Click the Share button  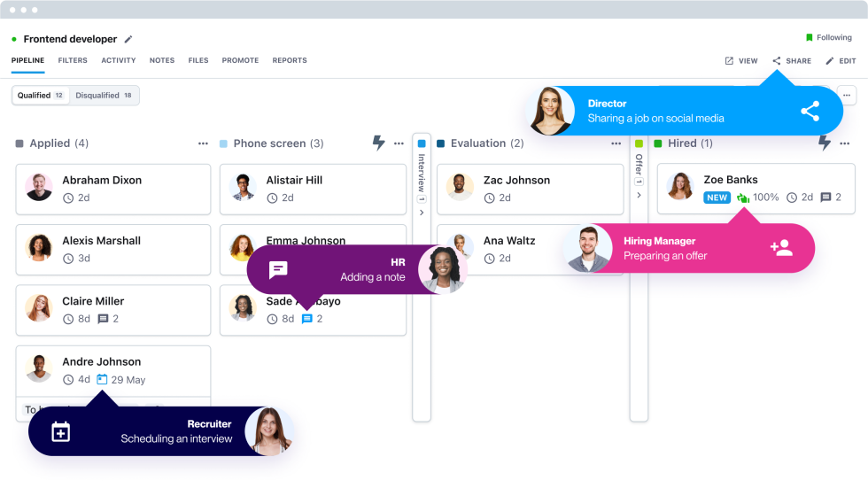coord(791,61)
